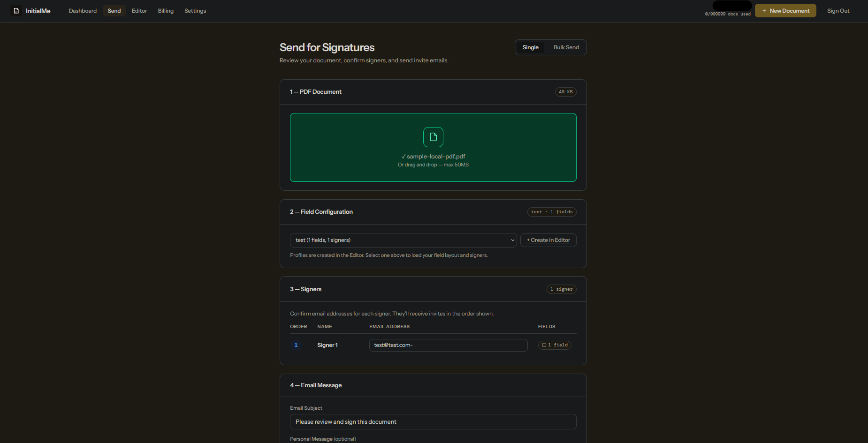Click the '1 — PDF Document' section header

pyautogui.click(x=316, y=92)
